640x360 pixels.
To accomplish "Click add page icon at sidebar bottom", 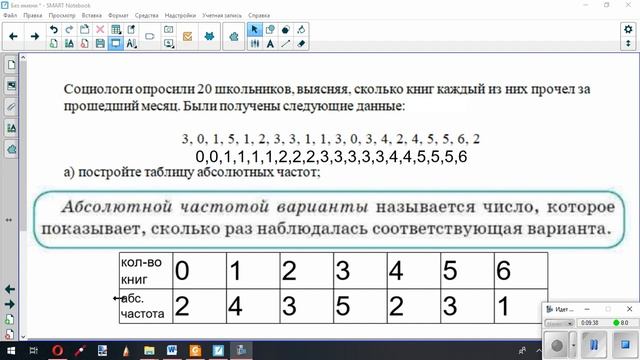I will click(x=10, y=320).
